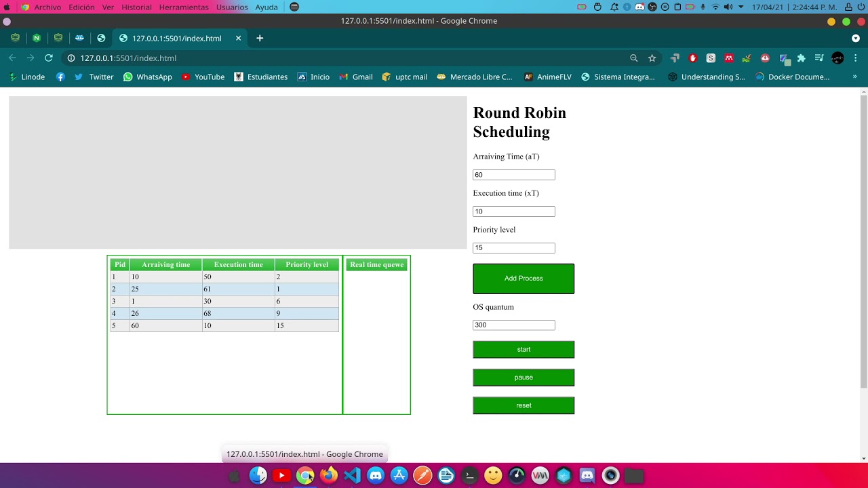Image resolution: width=868 pixels, height=488 pixels.
Task: Open Visual Studio Code from the dock
Action: [x=352, y=476]
